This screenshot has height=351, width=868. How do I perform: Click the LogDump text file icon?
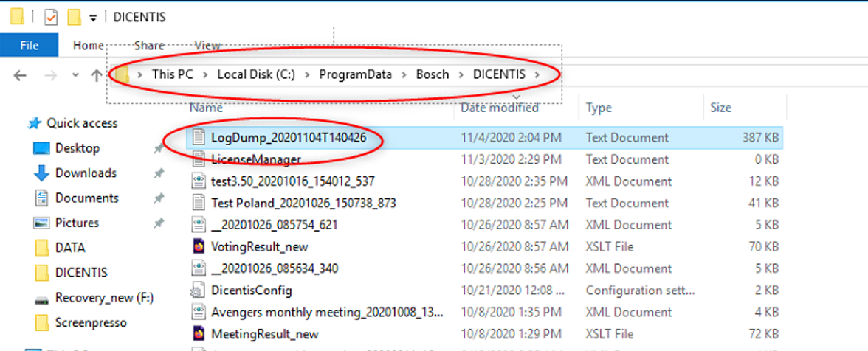pyautogui.click(x=198, y=137)
